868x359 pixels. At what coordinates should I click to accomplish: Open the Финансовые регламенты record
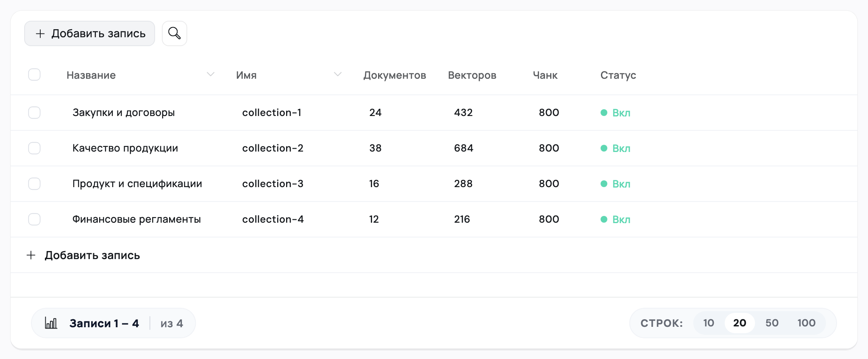[x=136, y=219]
